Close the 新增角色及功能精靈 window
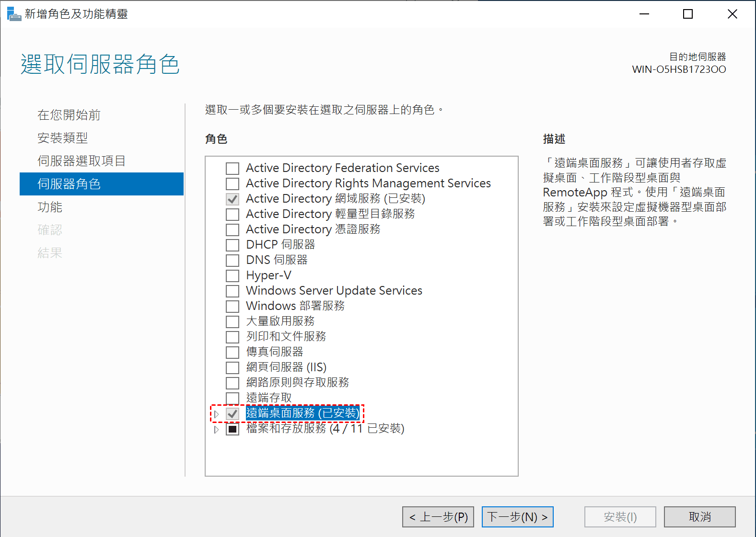 point(732,14)
